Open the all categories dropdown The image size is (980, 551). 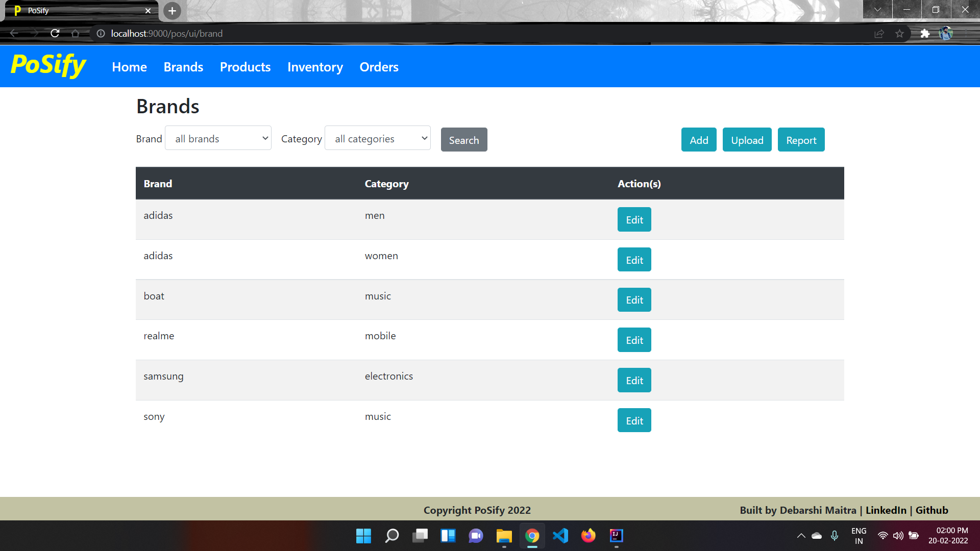tap(377, 138)
